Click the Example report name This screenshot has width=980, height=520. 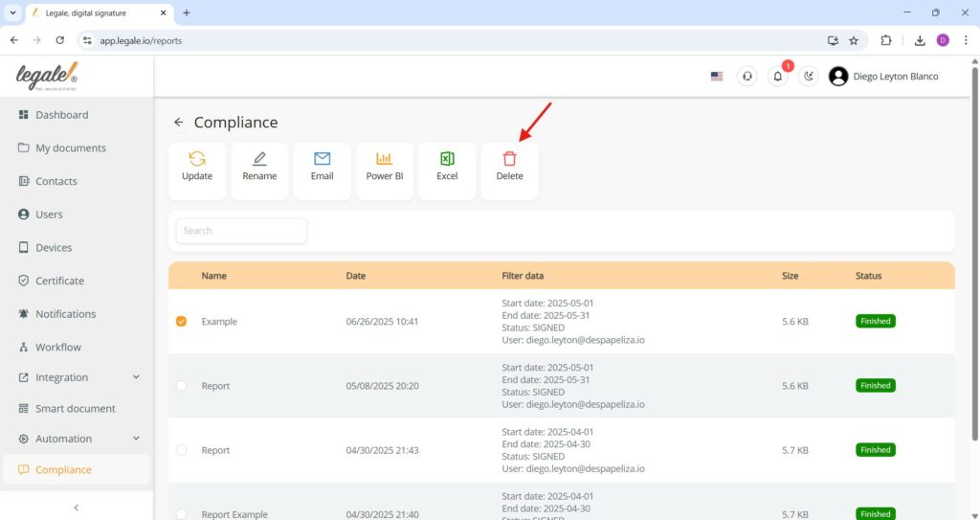[219, 322]
